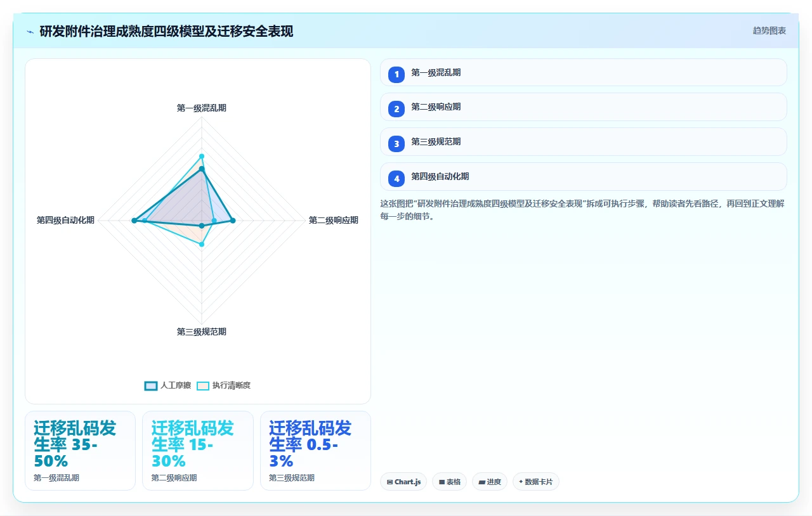Toggle the 人工摩擦 legend entry

[x=167, y=385]
